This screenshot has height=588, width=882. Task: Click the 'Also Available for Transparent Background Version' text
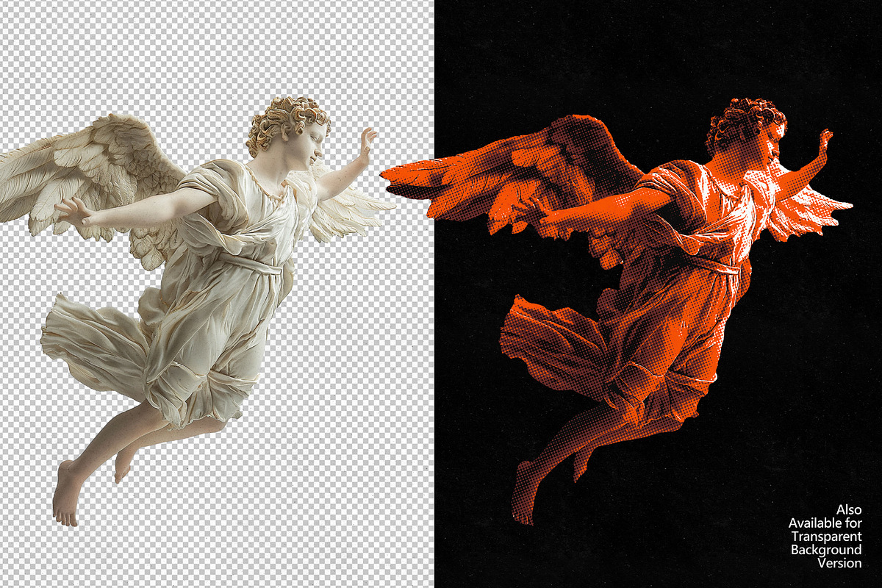(825, 536)
